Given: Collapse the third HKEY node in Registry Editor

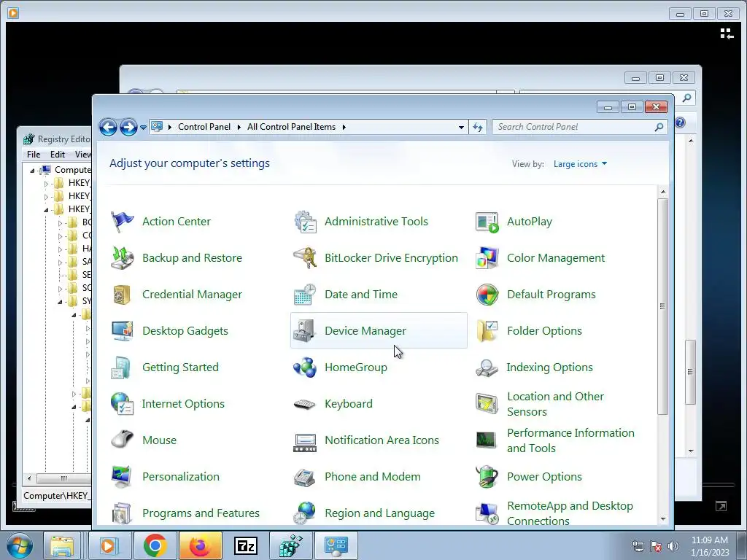Looking at the screenshot, I should 46,209.
